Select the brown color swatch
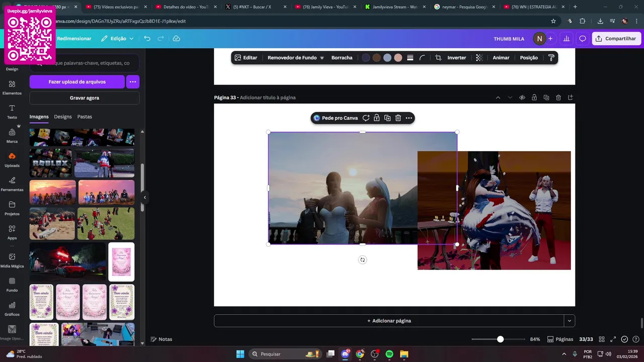Screen dimensions: 644x362 376,58
